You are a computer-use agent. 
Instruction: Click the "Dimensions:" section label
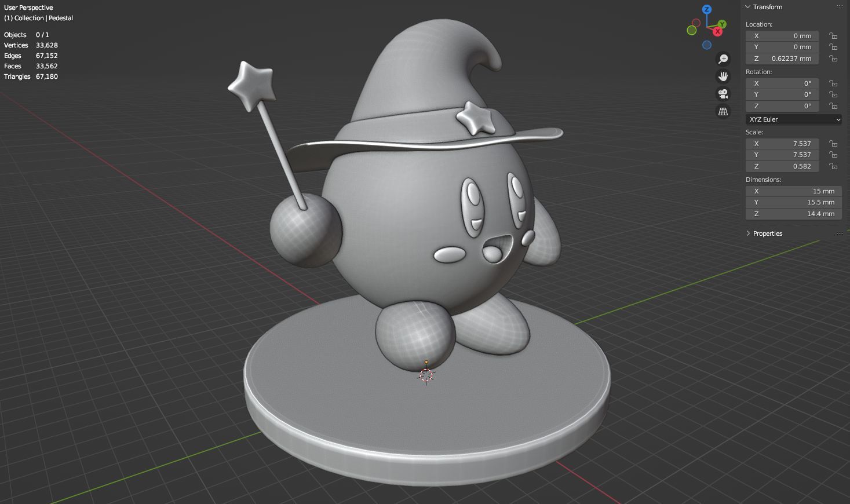[x=764, y=180]
